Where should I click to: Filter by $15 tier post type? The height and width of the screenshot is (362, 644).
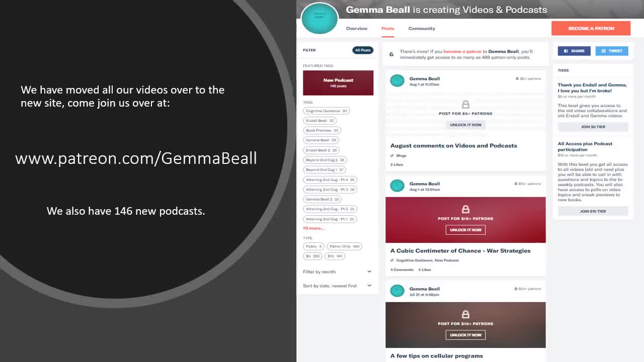click(x=335, y=256)
